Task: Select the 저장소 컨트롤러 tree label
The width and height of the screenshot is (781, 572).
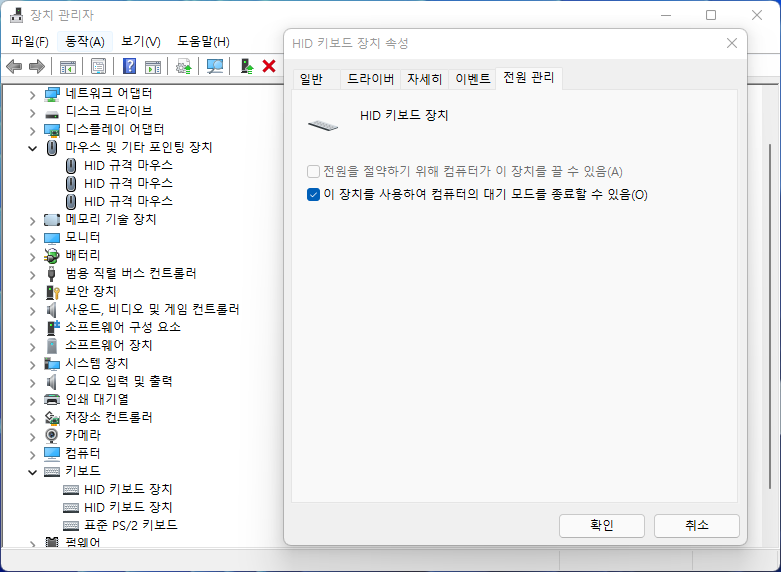Action: point(109,417)
